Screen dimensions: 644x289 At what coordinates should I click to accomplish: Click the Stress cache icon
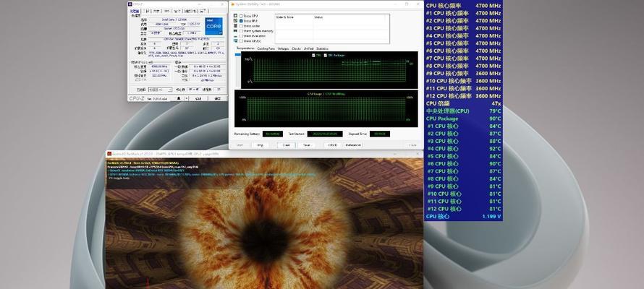tap(235, 26)
